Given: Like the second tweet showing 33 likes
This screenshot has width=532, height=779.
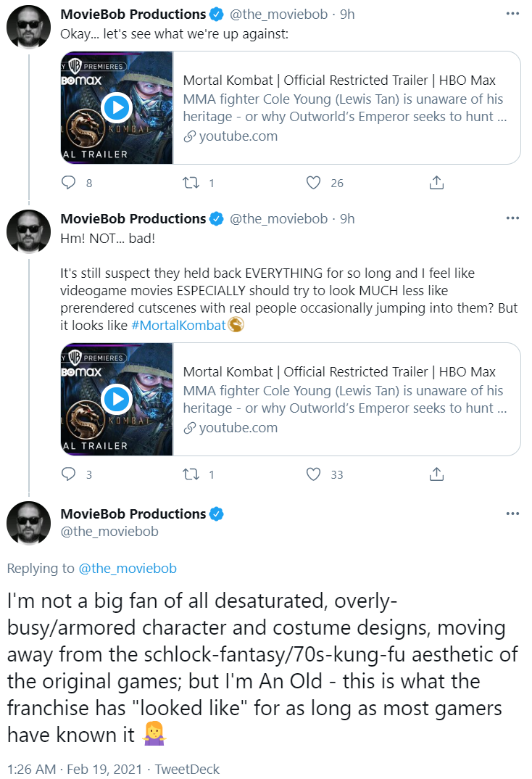Looking at the screenshot, I should click(313, 474).
